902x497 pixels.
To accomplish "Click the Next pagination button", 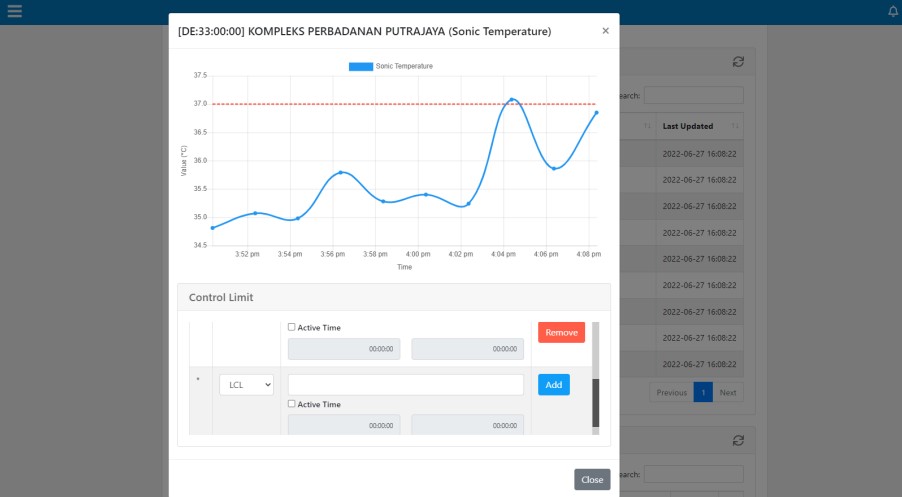I will 728,392.
